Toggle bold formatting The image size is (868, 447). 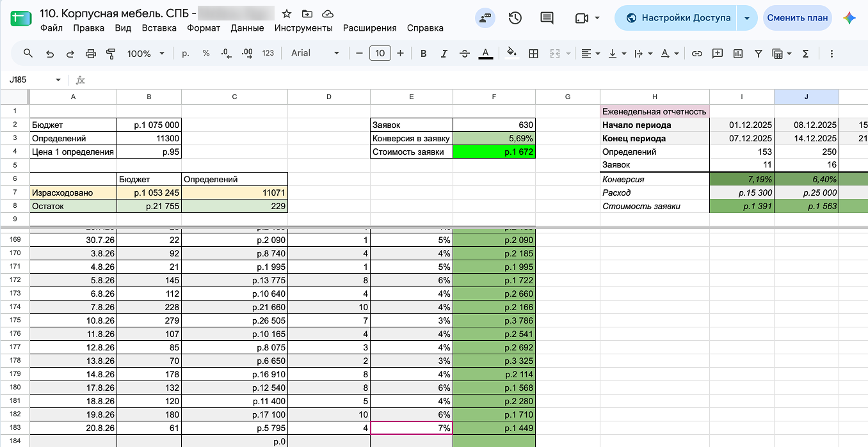[x=423, y=54]
